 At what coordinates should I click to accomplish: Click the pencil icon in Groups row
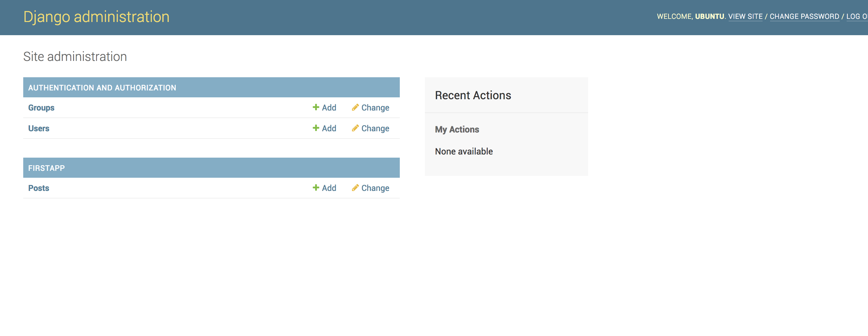(355, 107)
